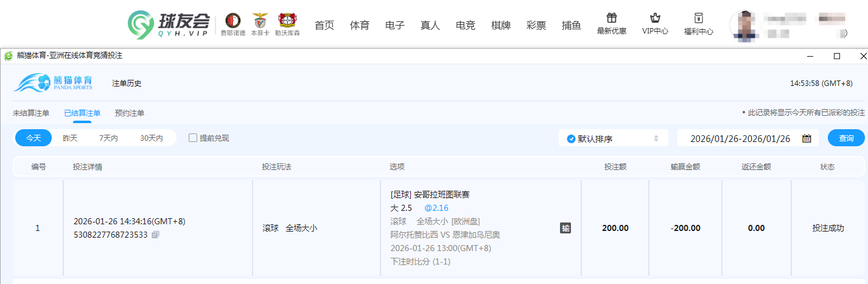868x284 pixels.
Task: Open the calendar icon in date field
Action: (807, 138)
